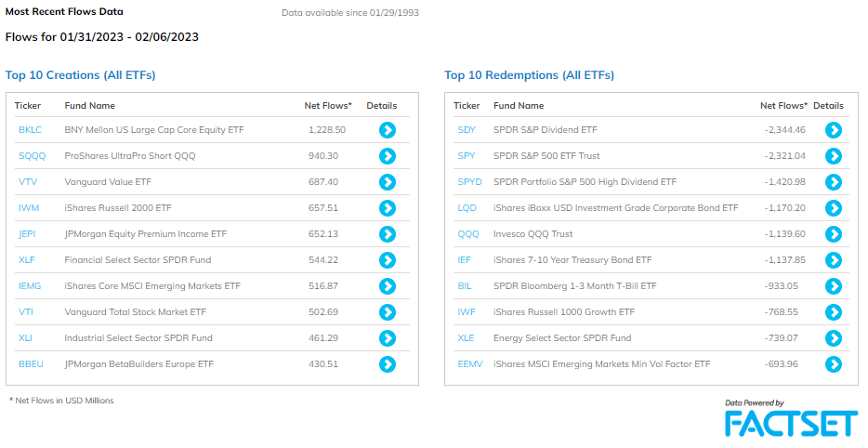This screenshot has width=868, height=448.
Task: Open details arrow for LQD row
Action: tap(834, 208)
